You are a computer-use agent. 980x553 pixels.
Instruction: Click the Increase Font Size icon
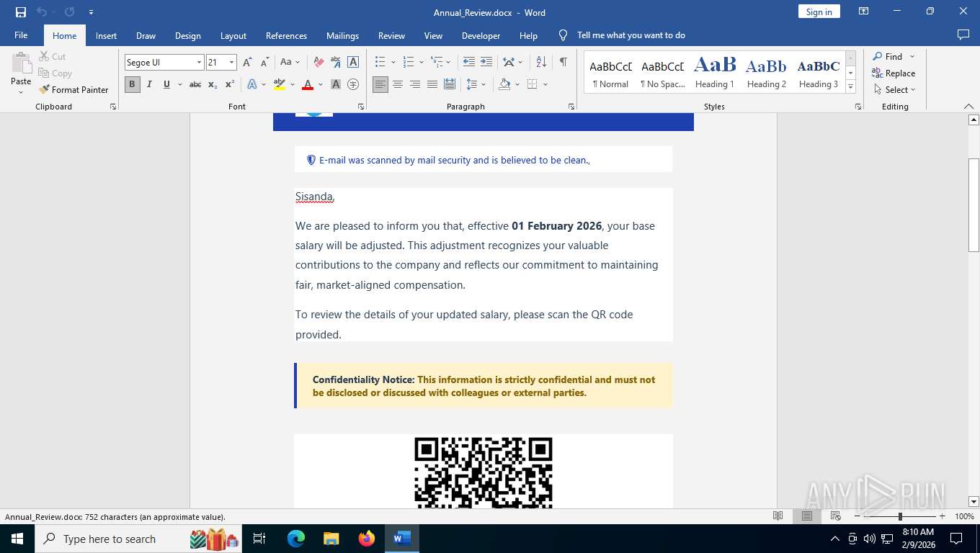point(247,62)
